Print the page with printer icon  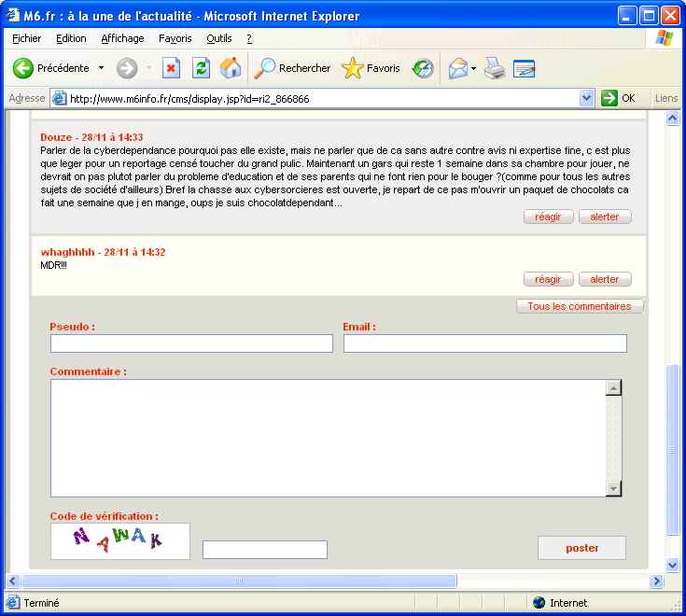[495, 68]
